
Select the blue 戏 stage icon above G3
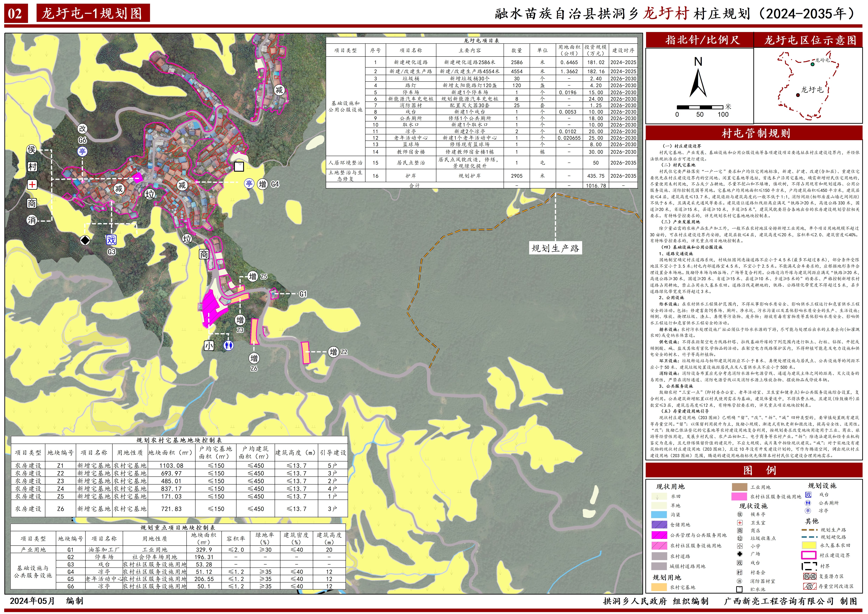[111, 240]
